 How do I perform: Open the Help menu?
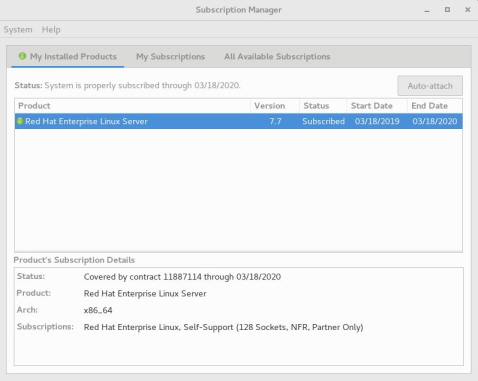(51, 30)
